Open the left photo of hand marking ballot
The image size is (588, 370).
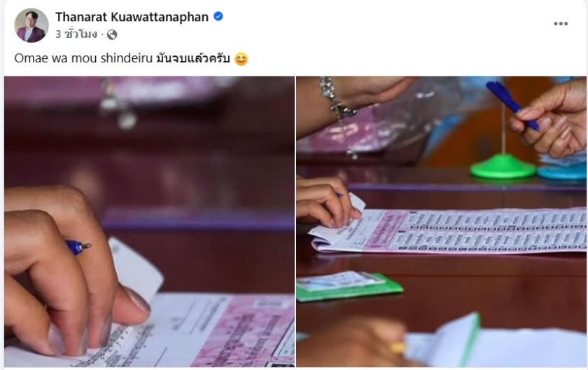(149, 221)
